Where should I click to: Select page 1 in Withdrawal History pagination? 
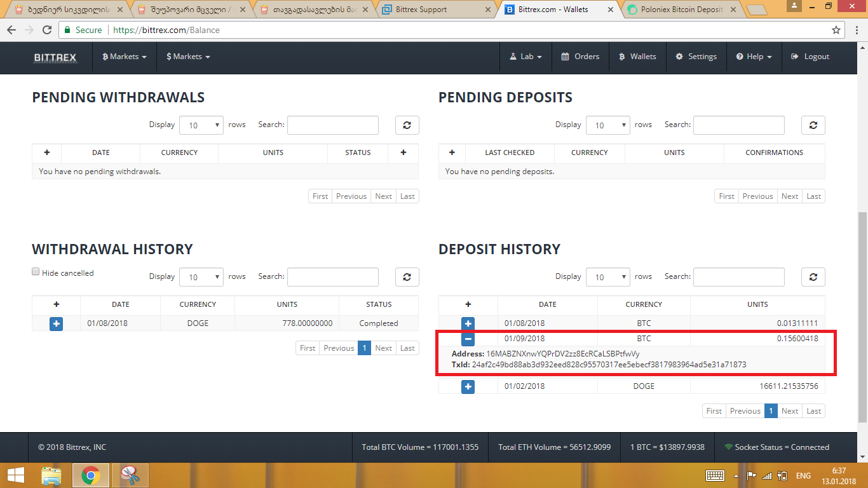pos(364,348)
